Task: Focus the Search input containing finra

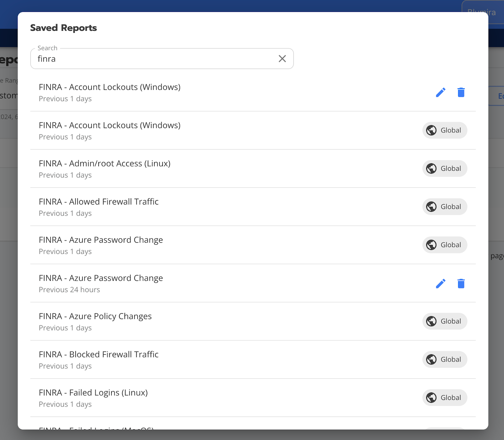Action: pyautogui.click(x=154, y=59)
